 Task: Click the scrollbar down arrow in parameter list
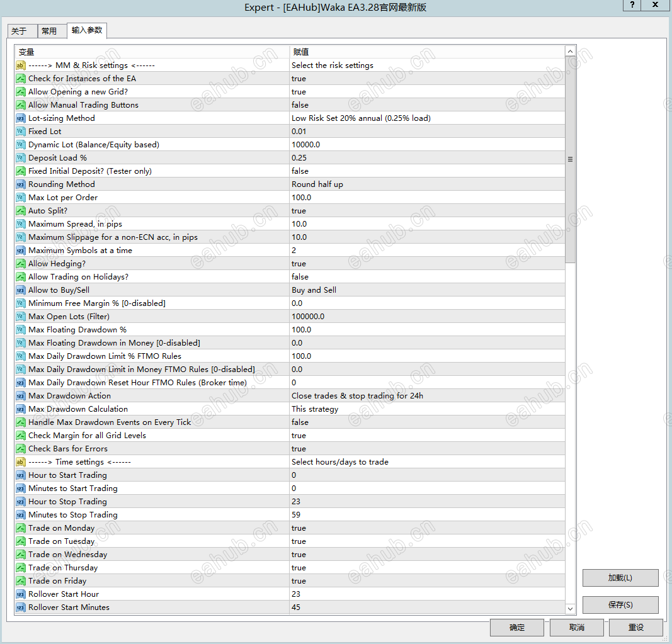pyautogui.click(x=570, y=609)
